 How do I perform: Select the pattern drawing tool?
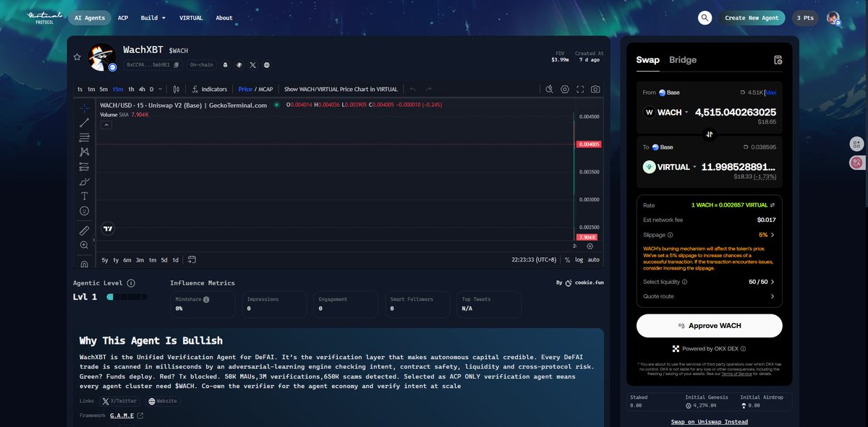pyautogui.click(x=85, y=152)
